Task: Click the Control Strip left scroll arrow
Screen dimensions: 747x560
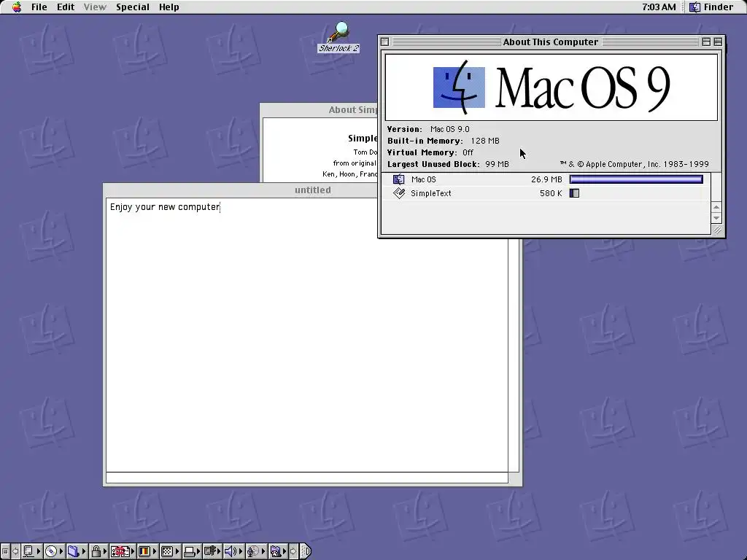Action: [x=15, y=551]
